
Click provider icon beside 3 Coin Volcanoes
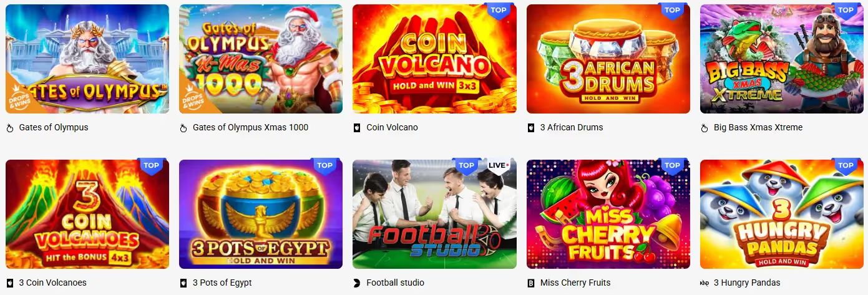click(x=9, y=283)
